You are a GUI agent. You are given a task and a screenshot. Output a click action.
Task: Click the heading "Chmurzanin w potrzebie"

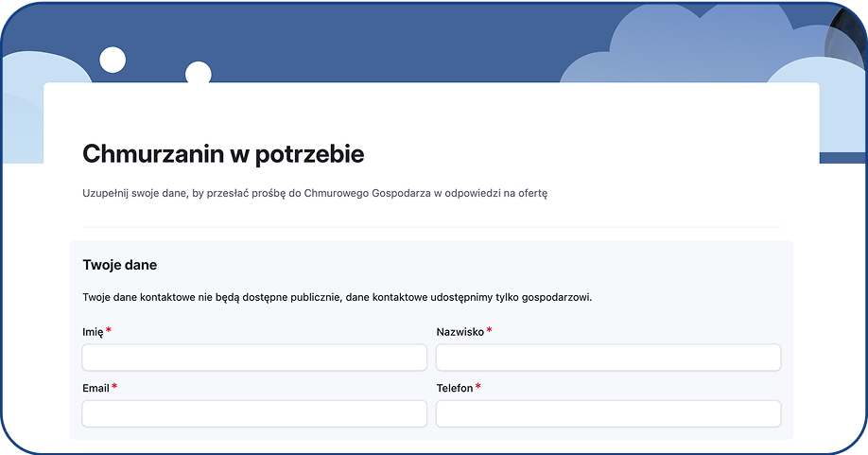223,154
